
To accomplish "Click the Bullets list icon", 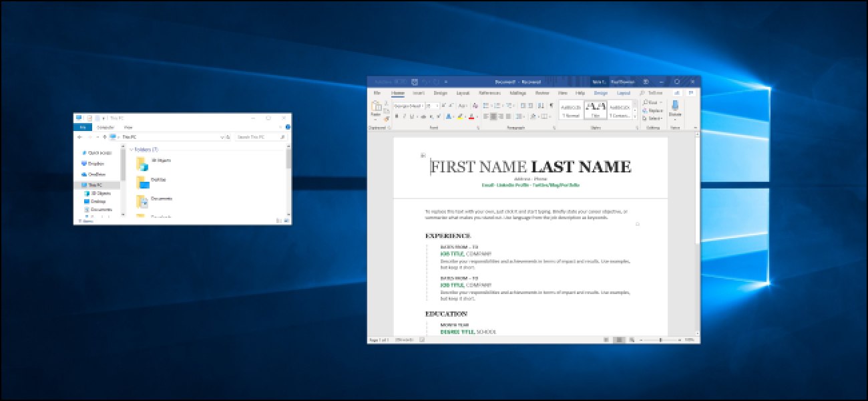I will [486, 106].
